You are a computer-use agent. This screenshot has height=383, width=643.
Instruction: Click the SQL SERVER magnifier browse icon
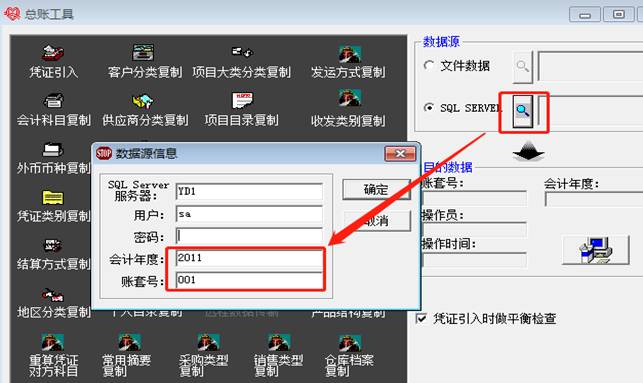point(523,111)
